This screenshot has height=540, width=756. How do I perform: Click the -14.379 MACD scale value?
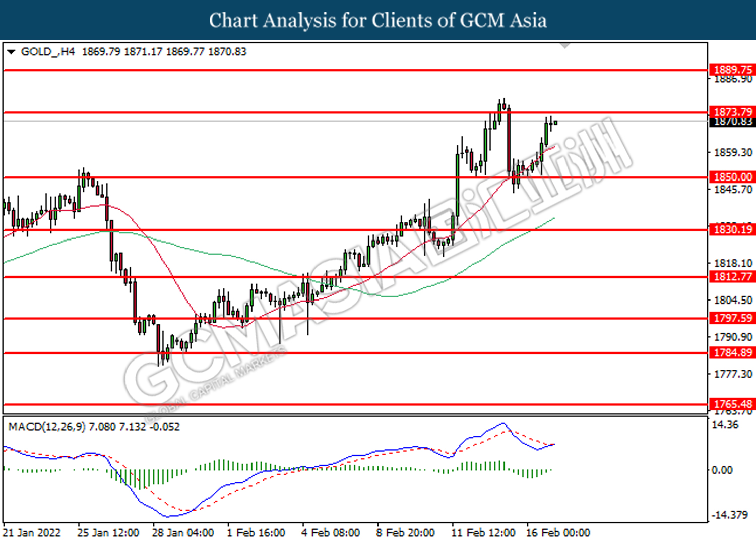point(729,515)
